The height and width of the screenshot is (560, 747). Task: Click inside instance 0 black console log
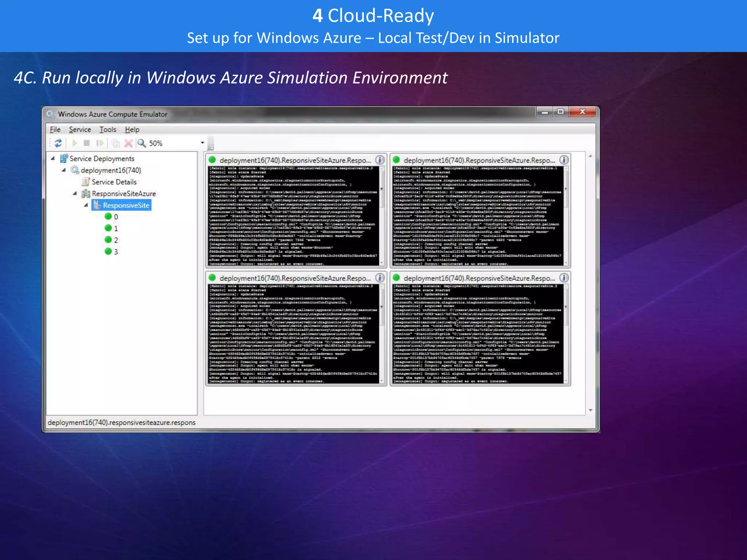[x=293, y=216]
